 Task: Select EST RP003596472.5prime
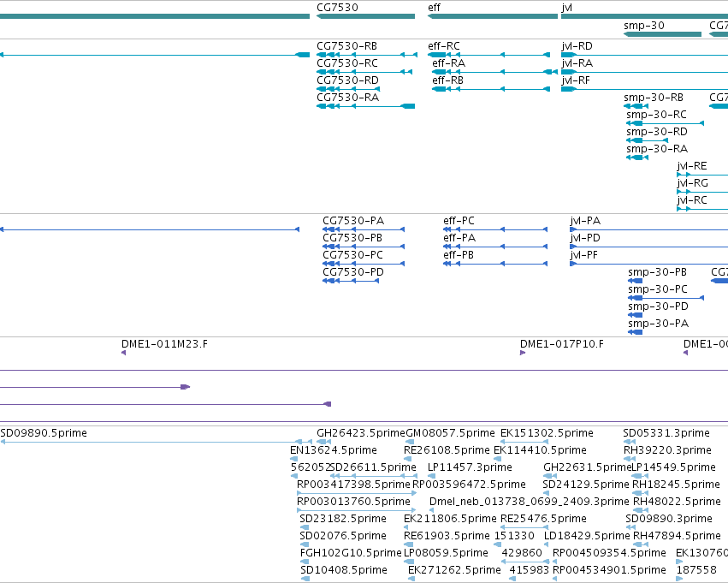(x=469, y=485)
